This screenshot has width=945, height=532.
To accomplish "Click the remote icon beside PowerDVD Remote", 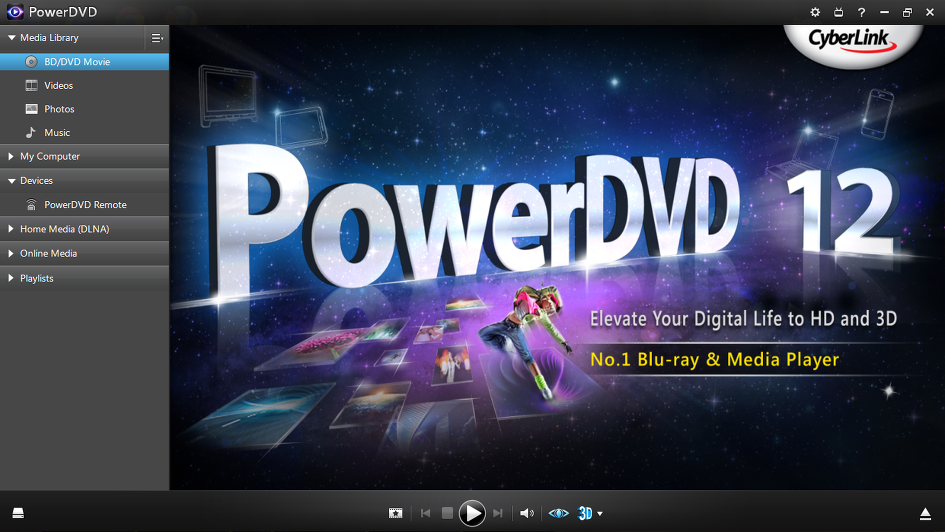I will point(31,205).
